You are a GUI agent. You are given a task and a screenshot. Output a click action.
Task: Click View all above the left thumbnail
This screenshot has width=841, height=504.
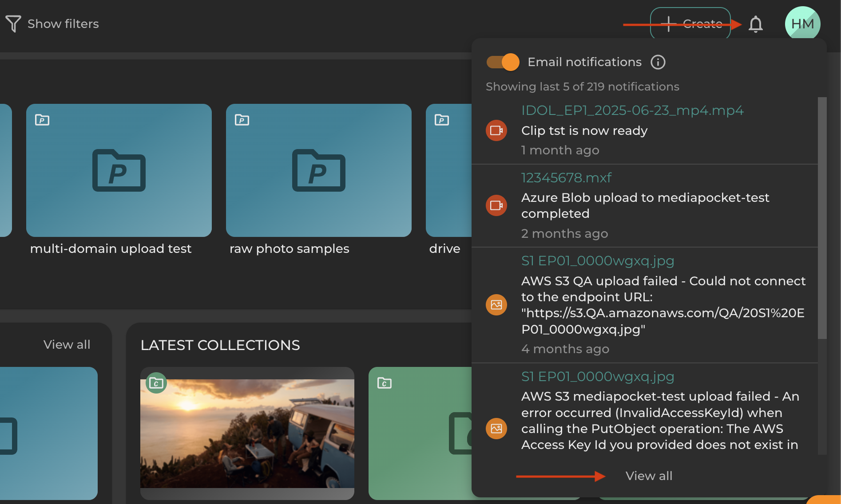coord(66,344)
